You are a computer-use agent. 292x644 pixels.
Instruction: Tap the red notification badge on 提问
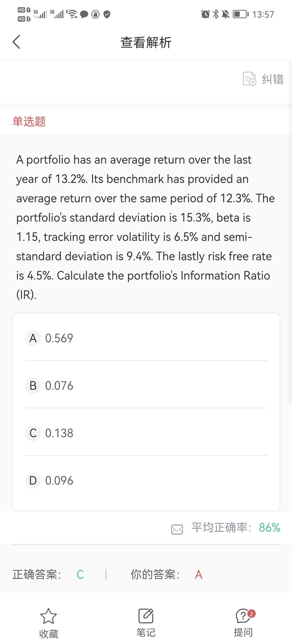tap(251, 614)
